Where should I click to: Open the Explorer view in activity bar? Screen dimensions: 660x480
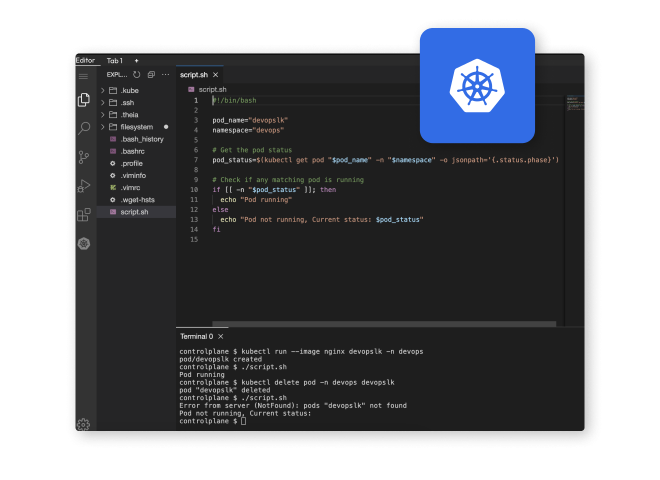pos(84,100)
